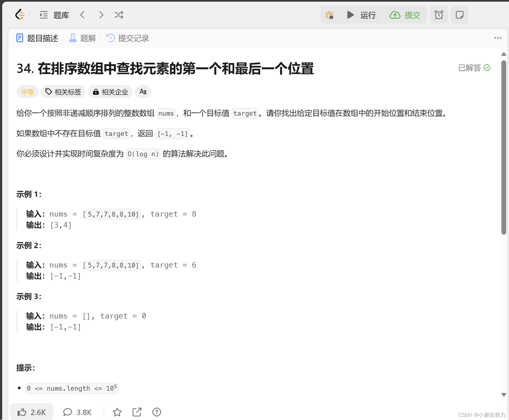Image resolution: width=509 pixels, height=420 pixels.
Task: Click the 示例 2 heading
Action: pyautogui.click(x=29, y=245)
